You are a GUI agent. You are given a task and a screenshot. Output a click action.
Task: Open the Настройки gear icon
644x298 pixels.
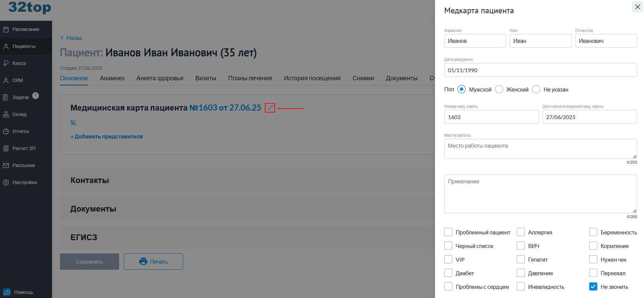6,182
